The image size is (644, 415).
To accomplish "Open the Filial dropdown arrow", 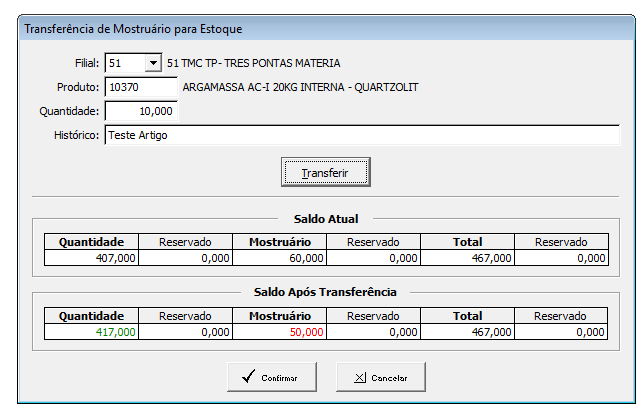I will (x=153, y=63).
